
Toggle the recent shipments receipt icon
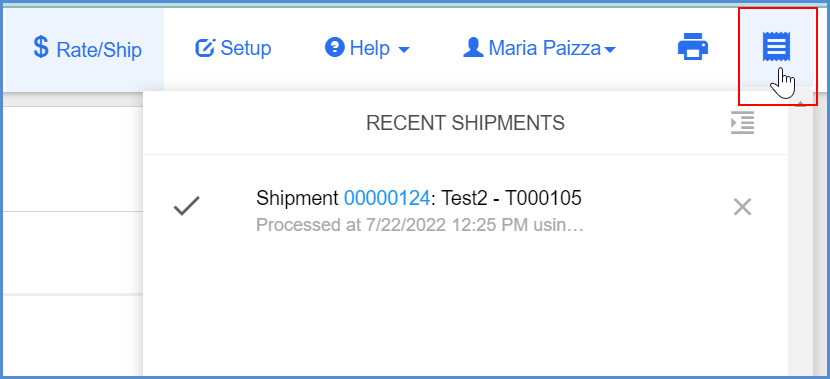(776, 47)
